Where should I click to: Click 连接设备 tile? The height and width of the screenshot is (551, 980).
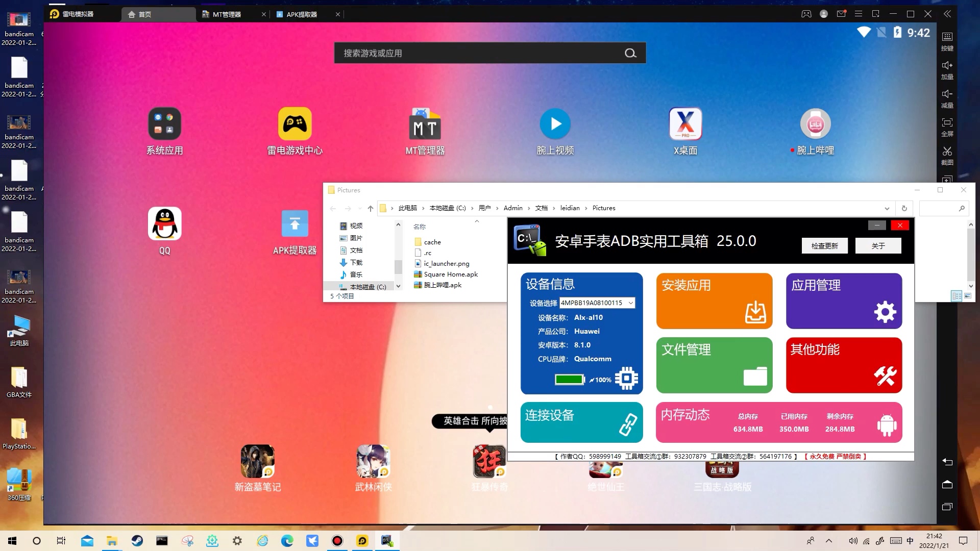tap(581, 422)
